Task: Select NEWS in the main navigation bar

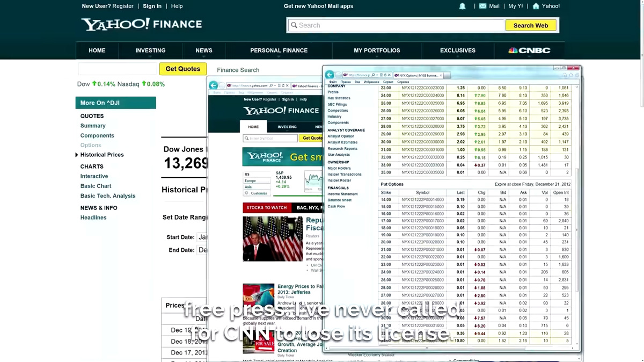Action: coord(204,50)
